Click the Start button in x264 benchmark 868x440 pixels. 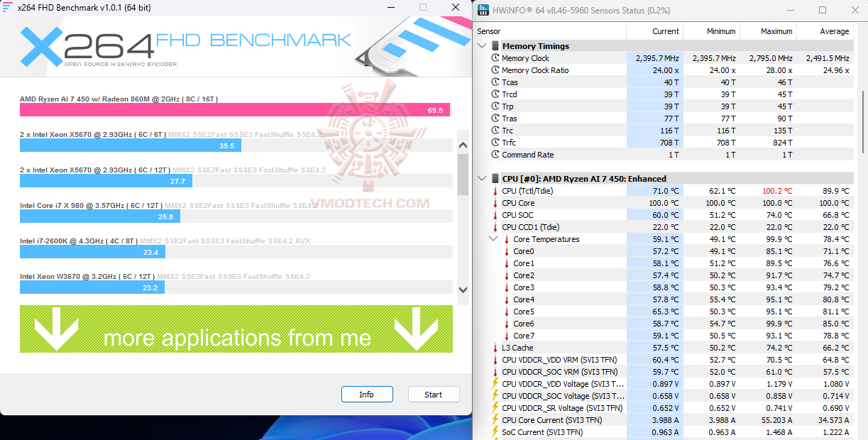click(x=433, y=395)
